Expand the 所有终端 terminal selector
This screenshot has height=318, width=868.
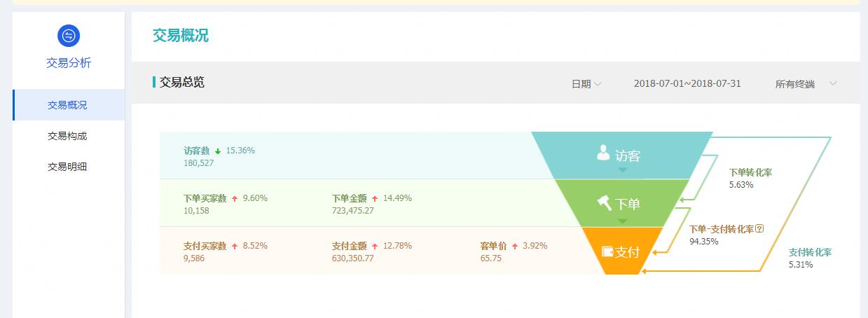click(806, 83)
